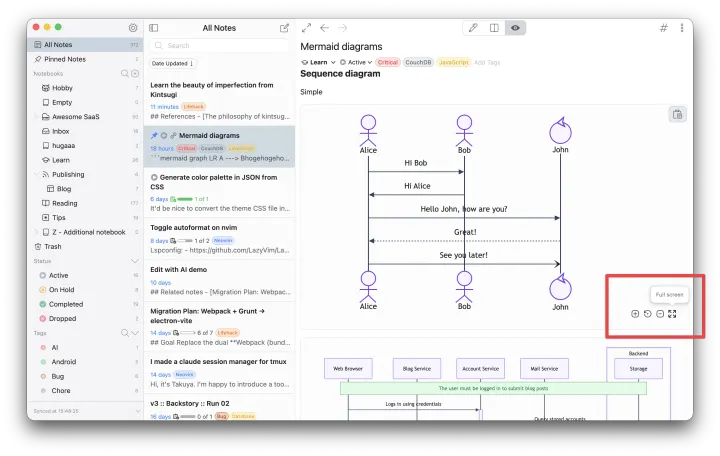Open the Active status dropdown in editor
Image resolution: width=720 pixels, height=456 pixels.
tap(356, 62)
